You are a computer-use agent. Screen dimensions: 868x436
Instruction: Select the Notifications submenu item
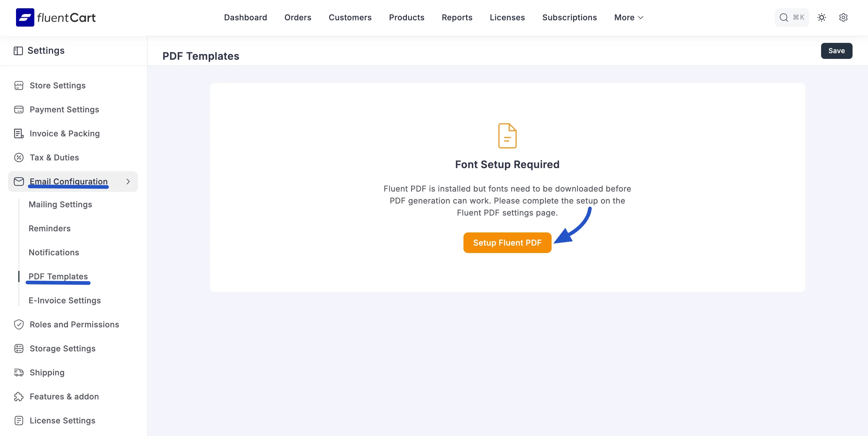(x=54, y=252)
